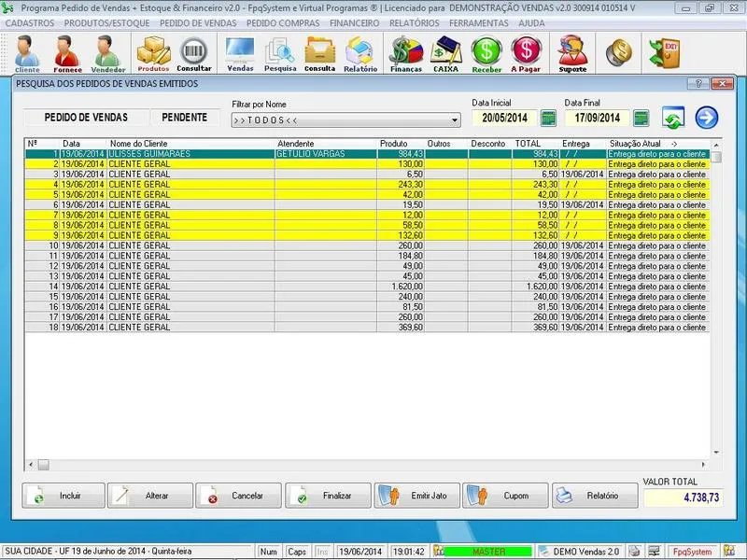Screen dimensions: 747x560
Task: Open the A Pagar red dollar icon
Action: point(527,53)
